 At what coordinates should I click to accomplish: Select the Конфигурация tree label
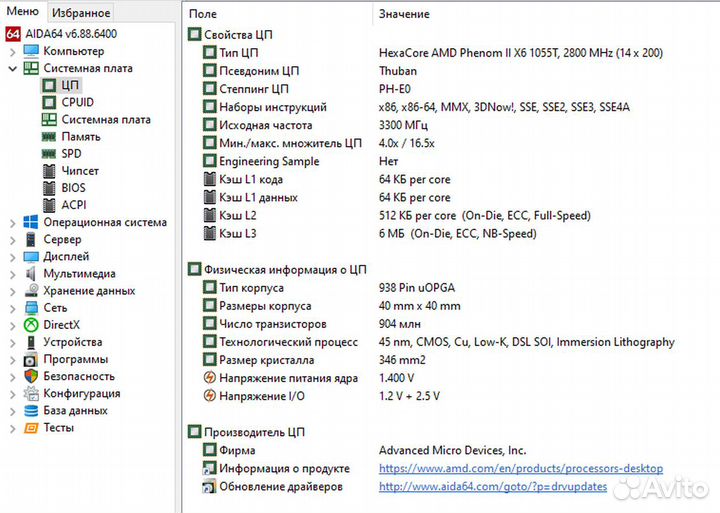tap(82, 394)
